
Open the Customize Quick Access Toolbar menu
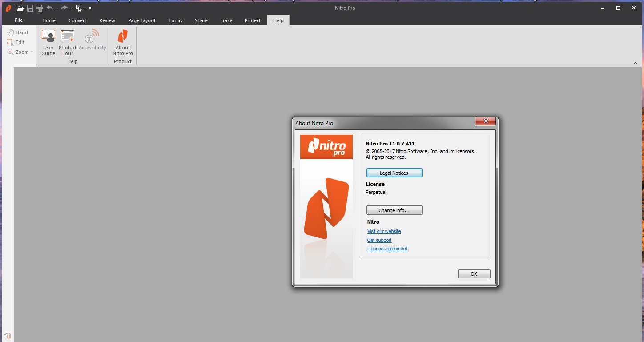click(x=90, y=8)
